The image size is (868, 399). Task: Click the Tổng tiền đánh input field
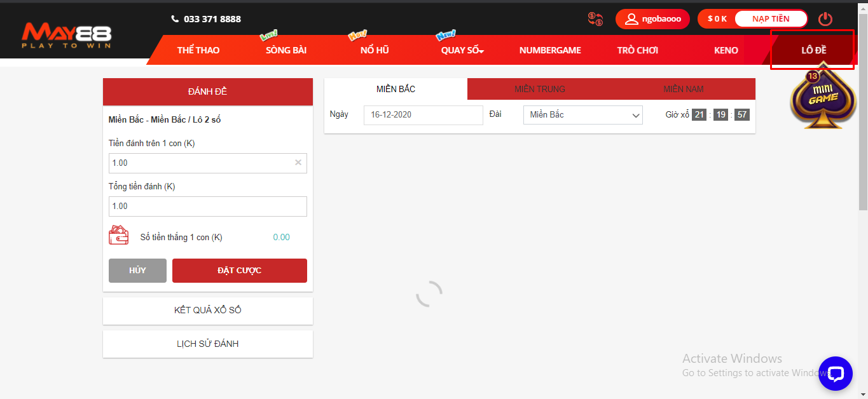point(207,206)
